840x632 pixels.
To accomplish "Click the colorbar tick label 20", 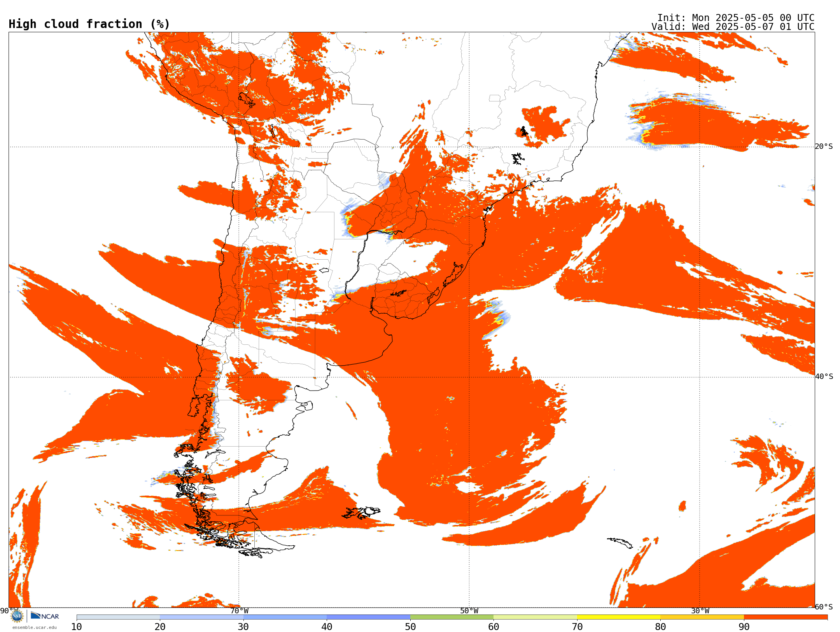I will (160, 627).
